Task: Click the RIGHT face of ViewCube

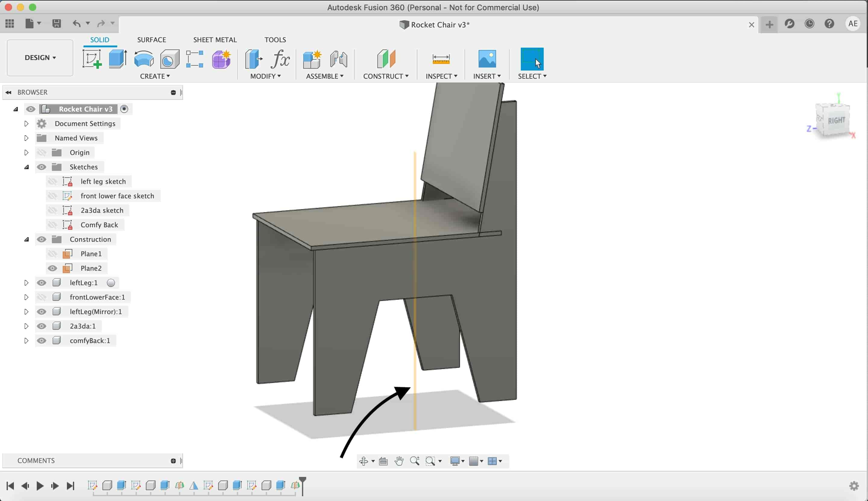Action: tap(836, 121)
